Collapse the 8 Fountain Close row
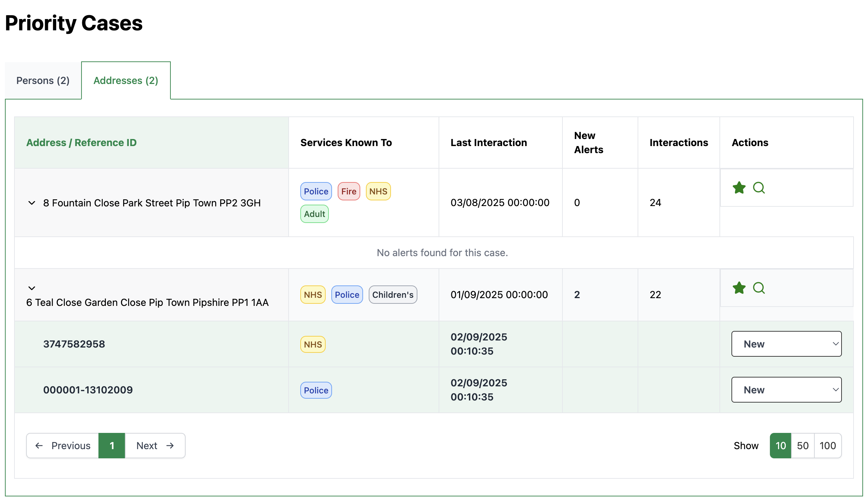The width and height of the screenshot is (868, 501). [32, 203]
